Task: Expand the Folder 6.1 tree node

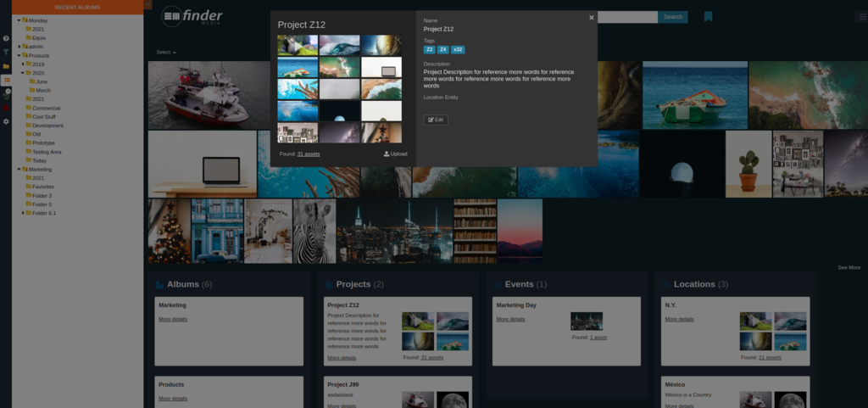Action: pyautogui.click(x=23, y=213)
